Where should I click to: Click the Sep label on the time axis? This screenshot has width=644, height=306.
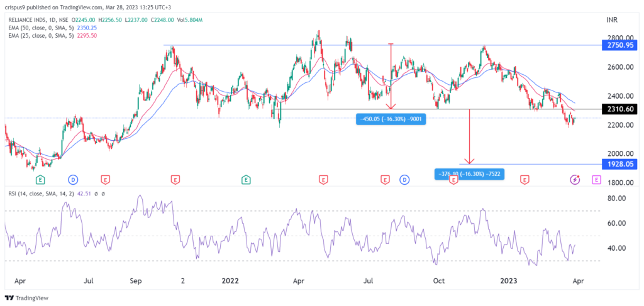136,281
